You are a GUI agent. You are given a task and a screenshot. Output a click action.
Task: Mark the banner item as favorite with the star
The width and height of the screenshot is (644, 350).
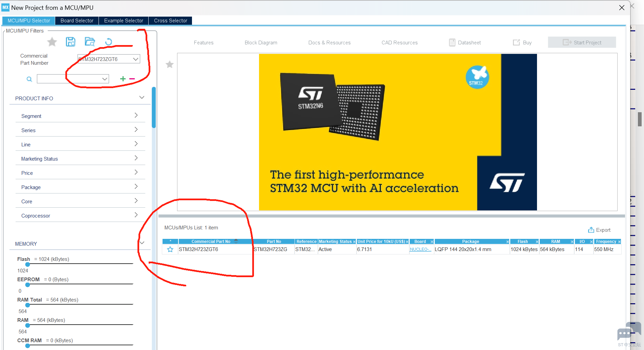pos(170,64)
